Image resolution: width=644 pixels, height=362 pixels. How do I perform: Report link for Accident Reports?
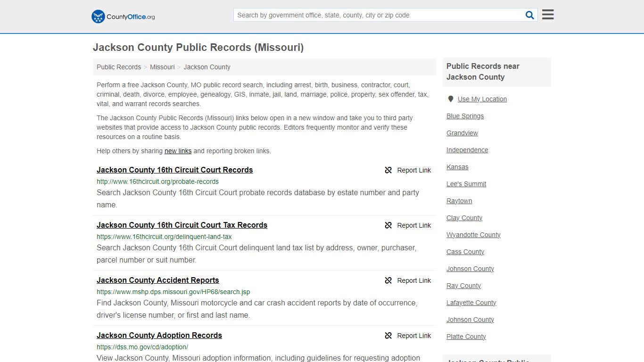click(414, 280)
